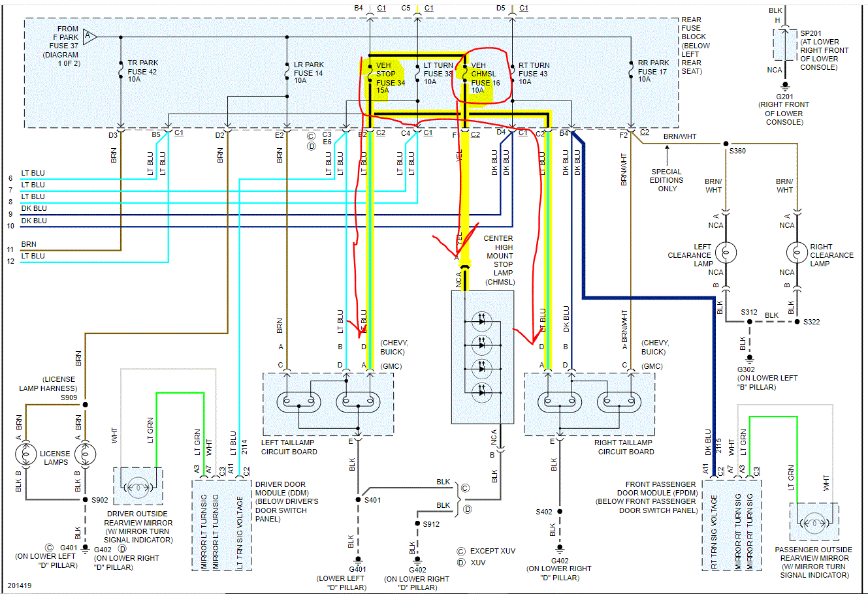Screen dimensions: 868x594
Task: Click the CENTER HIGH MOUNT STOP LAMP label
Action: pos(499,260)
